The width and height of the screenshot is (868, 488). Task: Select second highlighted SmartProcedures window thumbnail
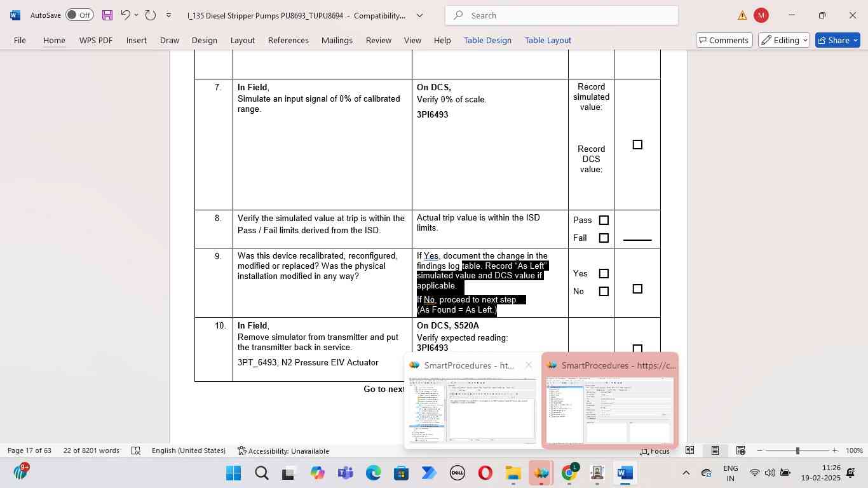610,410
